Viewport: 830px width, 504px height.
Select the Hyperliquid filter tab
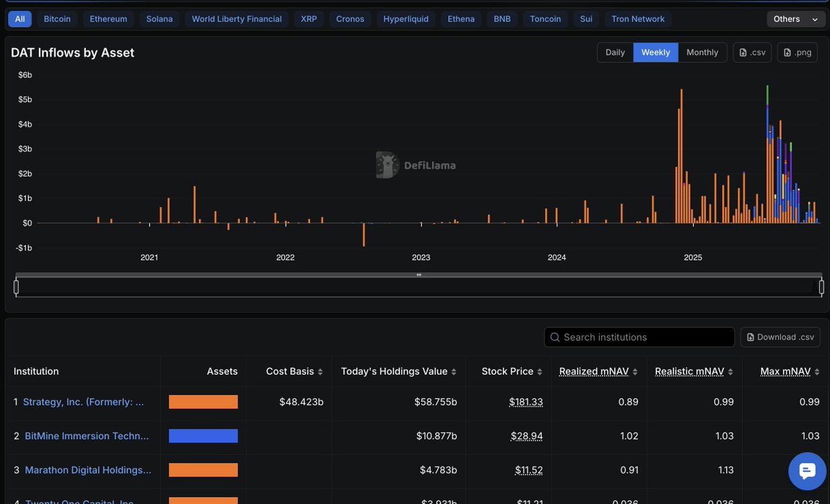406,19
